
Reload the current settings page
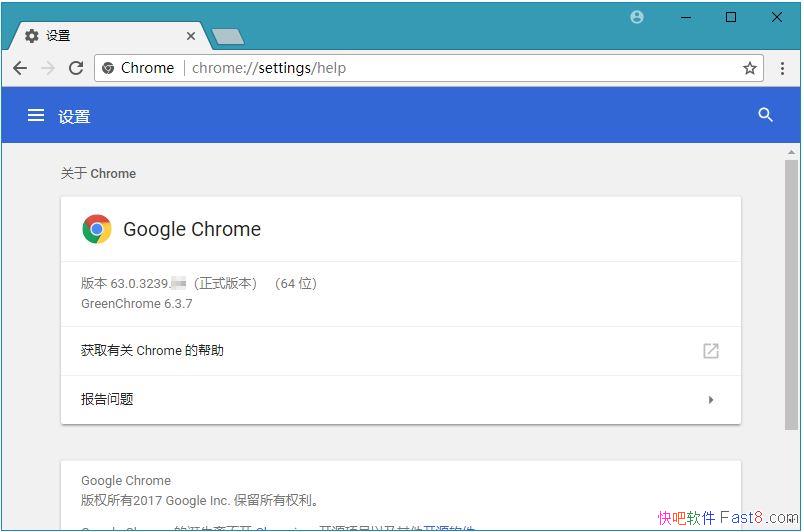(76, 68)
